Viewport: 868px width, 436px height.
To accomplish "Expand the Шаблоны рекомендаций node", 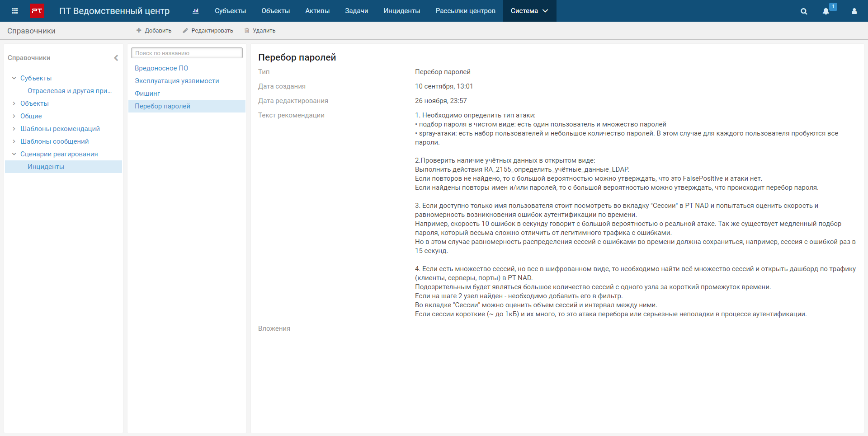I will click(14, 129).
